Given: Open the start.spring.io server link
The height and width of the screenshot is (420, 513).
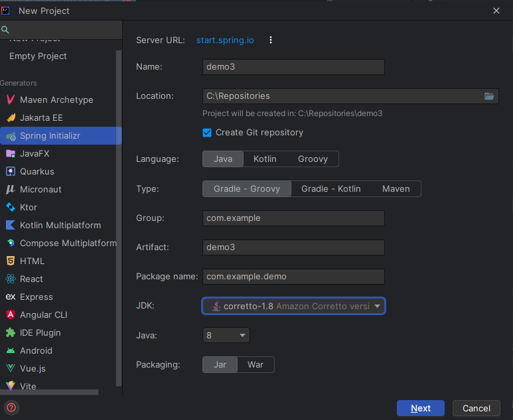Looking at the screenshot, I should point(225,40).
